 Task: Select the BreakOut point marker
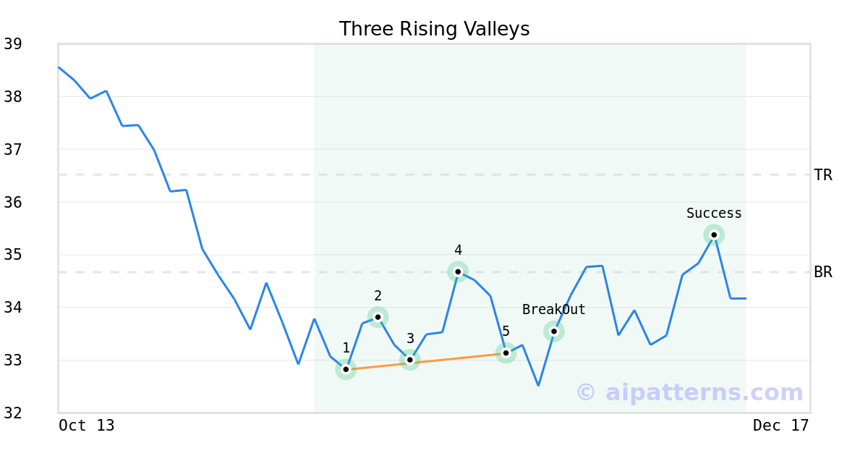(x=554, y=332)
